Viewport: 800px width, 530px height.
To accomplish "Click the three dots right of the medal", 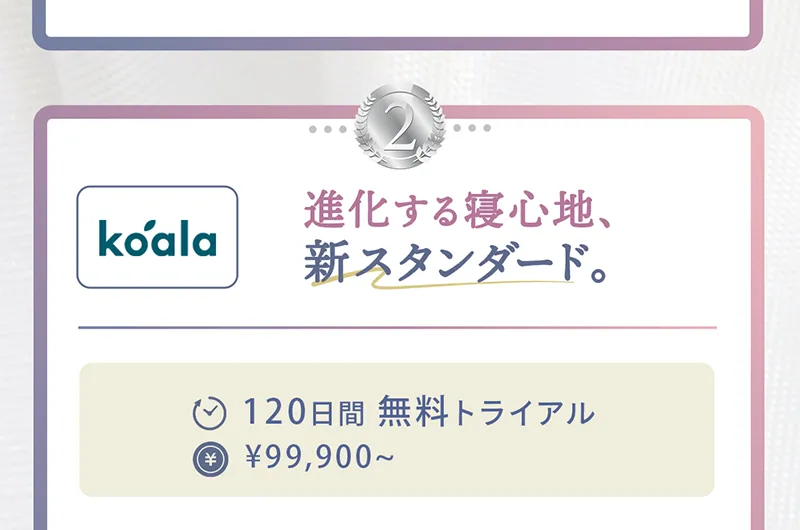I will click(x=472, y=128).
